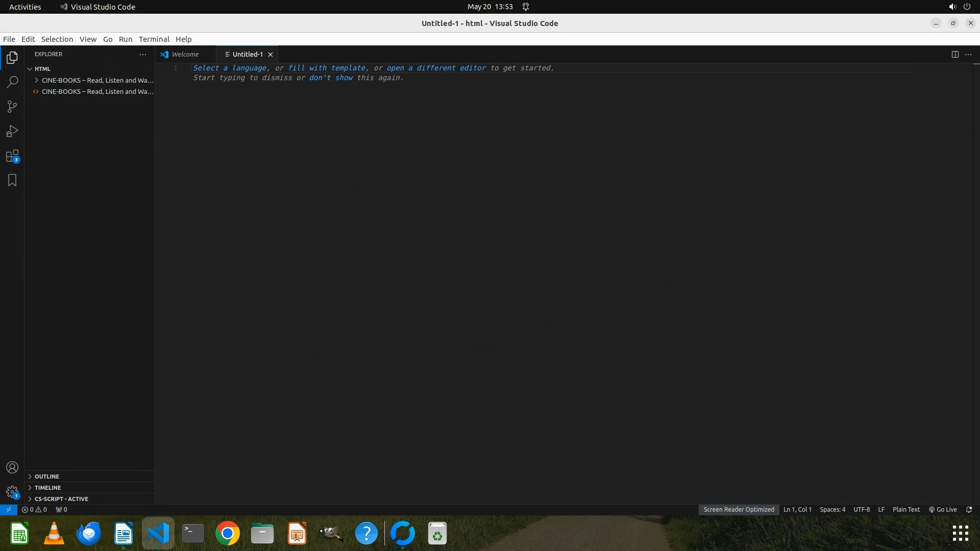Screen dimensions: 980x551
Task: Click the Accounts icon
Action: pos(12,468)
